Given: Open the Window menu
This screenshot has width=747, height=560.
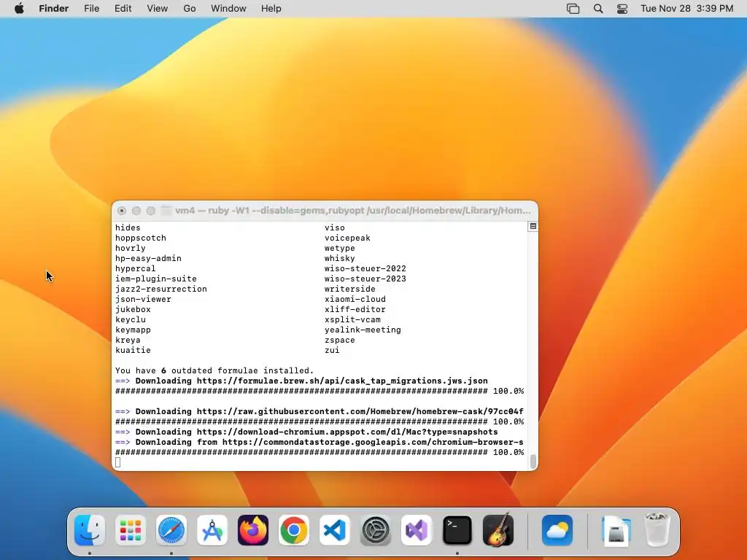Looking at the screenshot, I should pyautogui.click(x=228, y=9).
